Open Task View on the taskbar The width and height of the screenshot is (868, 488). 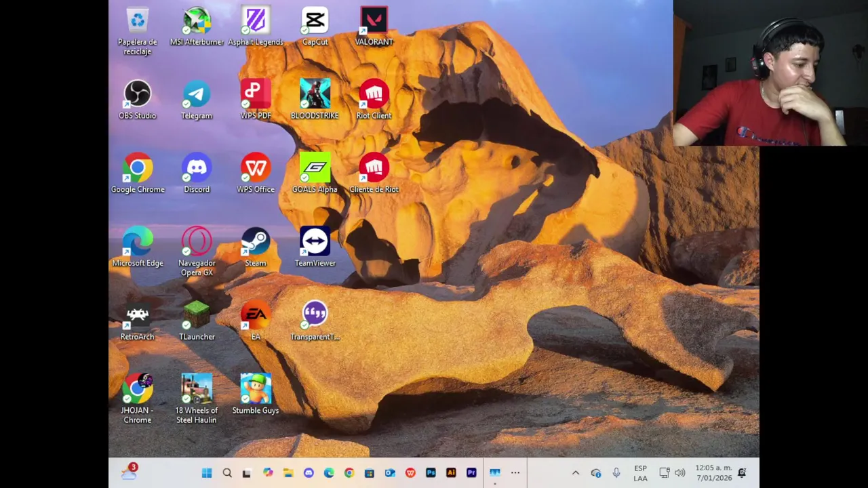tap(247, 473)
